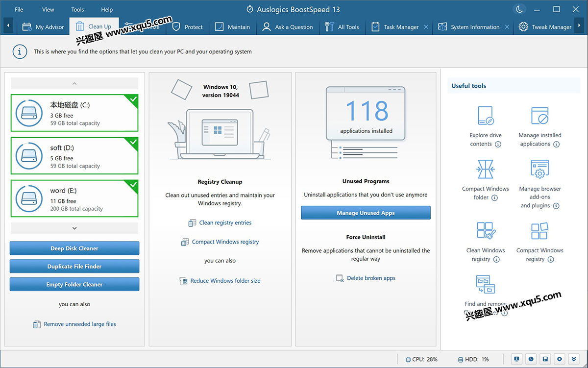Screen dimensions: 588x368
Task: Show info for Clean Windows registry tool
Action: point(497,259)
